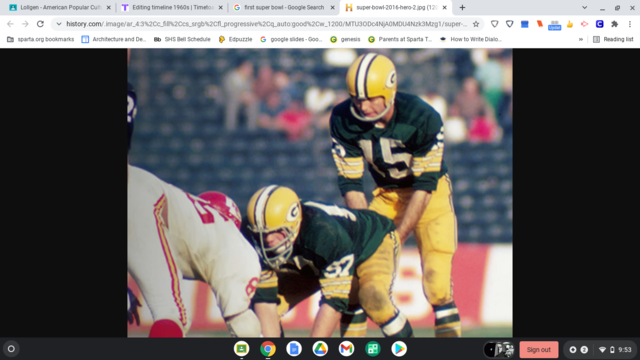Open the holding space preview in shelf
The image size is (640, 360).
click(x=499, y=349)
